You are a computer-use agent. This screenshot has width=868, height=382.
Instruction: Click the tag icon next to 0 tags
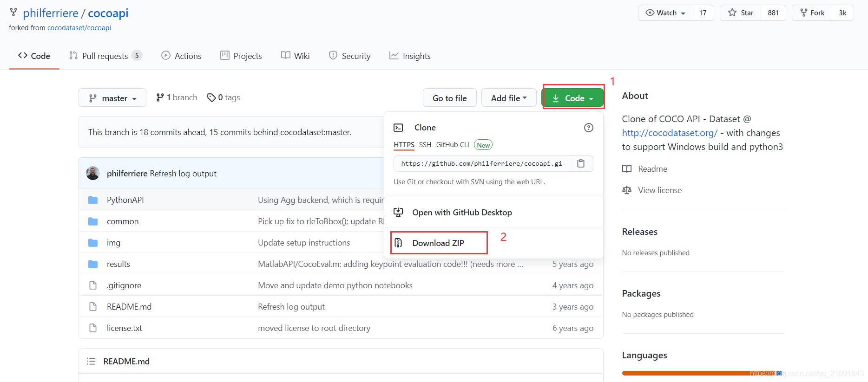click(x=211, y=97)
